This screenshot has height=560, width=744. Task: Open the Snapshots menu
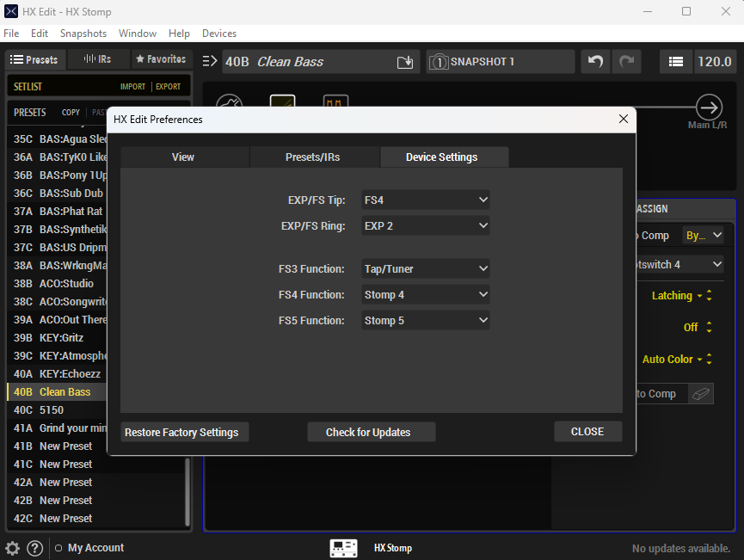[x=83, y=34]
